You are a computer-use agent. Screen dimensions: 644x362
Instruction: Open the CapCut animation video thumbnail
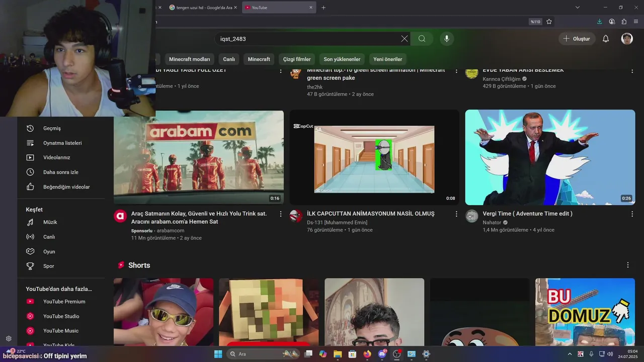point(374,157)
